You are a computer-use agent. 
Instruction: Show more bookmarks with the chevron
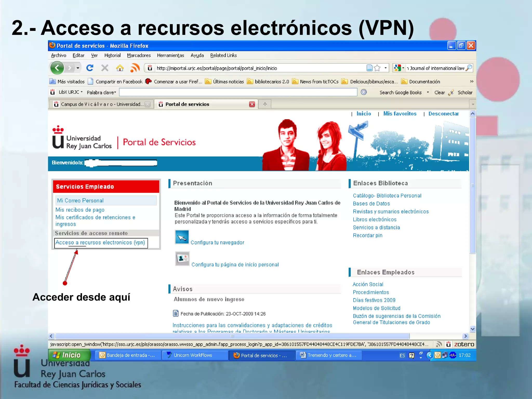[x=471, y=82]
